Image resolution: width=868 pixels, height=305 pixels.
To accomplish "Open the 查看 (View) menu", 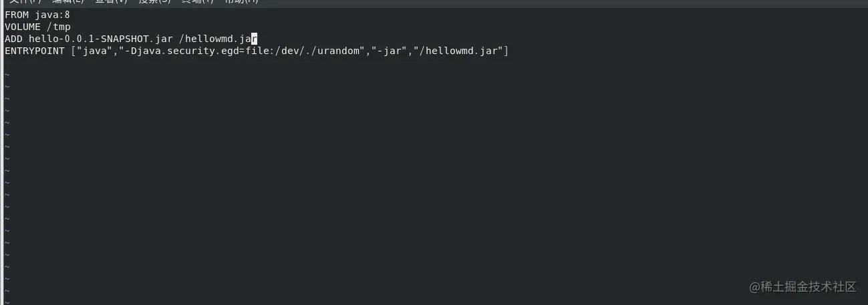I will (x=110, y=2).
